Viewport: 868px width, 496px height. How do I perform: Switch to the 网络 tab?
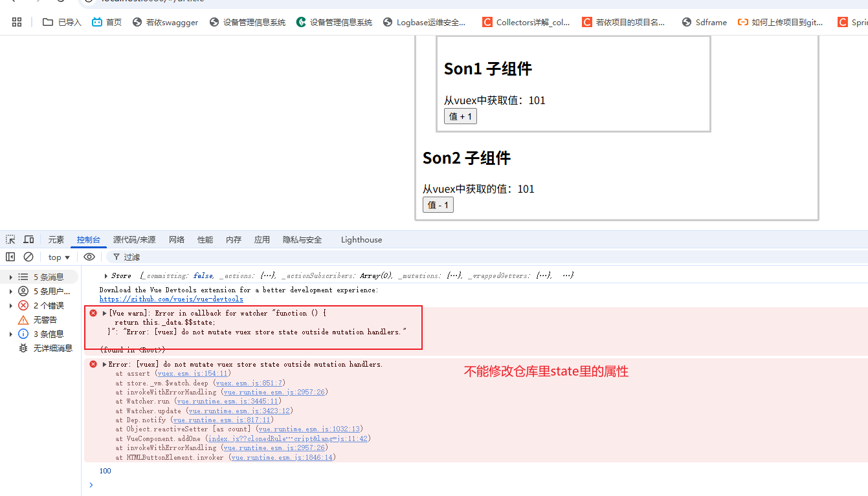click(x=176, y=239)
